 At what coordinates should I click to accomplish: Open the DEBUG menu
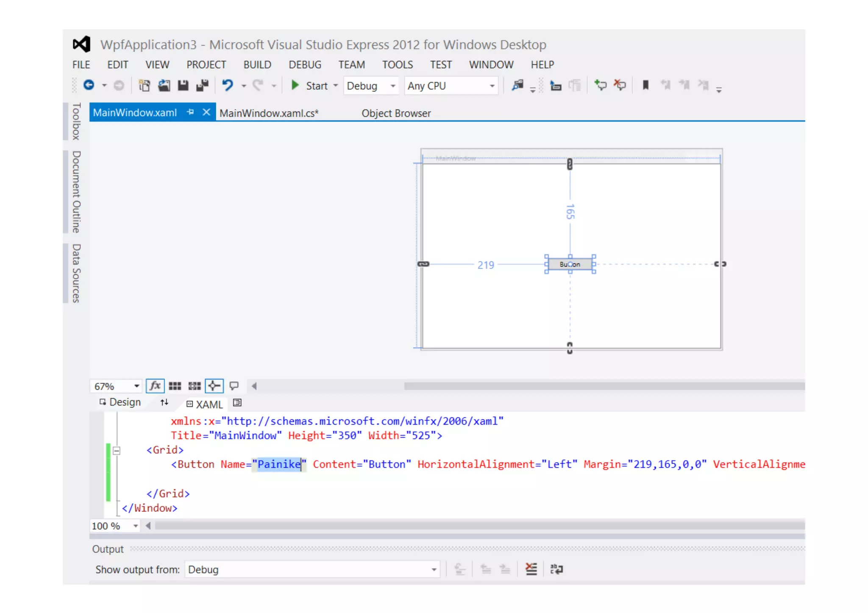pyautogui.click(x=305, y=65)
